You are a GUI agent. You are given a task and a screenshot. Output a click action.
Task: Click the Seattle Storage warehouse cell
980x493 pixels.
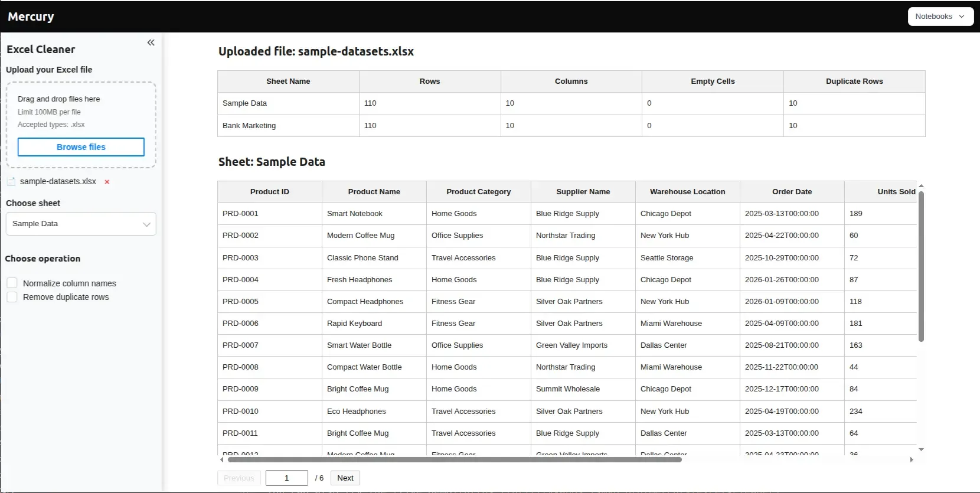[688, 258]
